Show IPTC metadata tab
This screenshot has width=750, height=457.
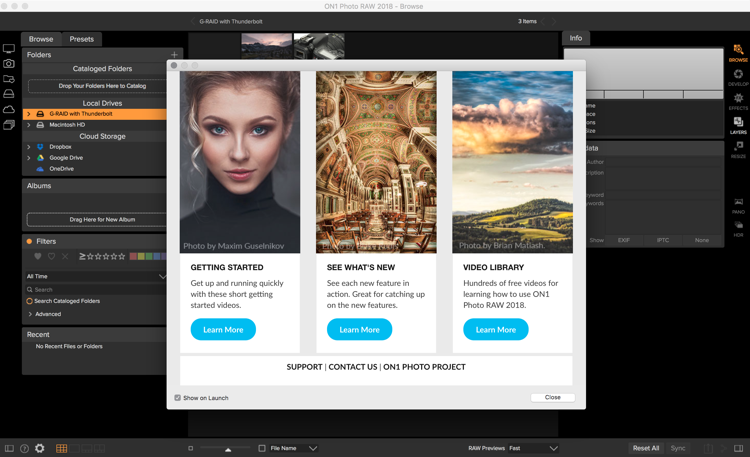click(x=663, y=240)
